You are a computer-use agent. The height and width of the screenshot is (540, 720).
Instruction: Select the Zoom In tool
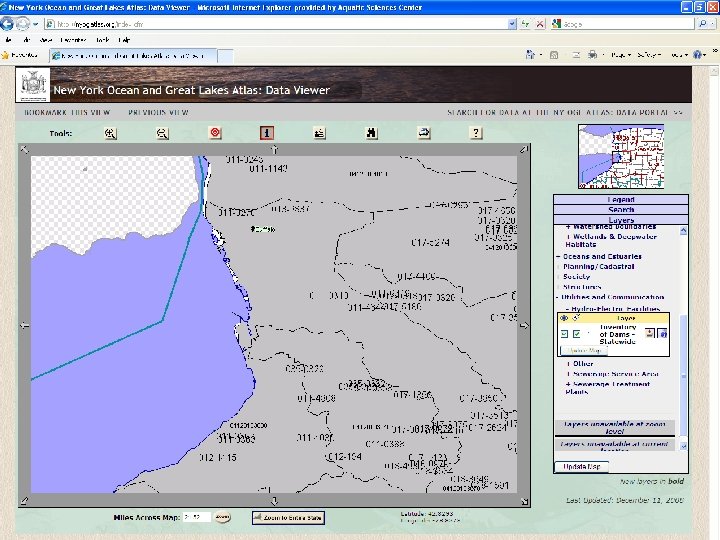(111, 132)
